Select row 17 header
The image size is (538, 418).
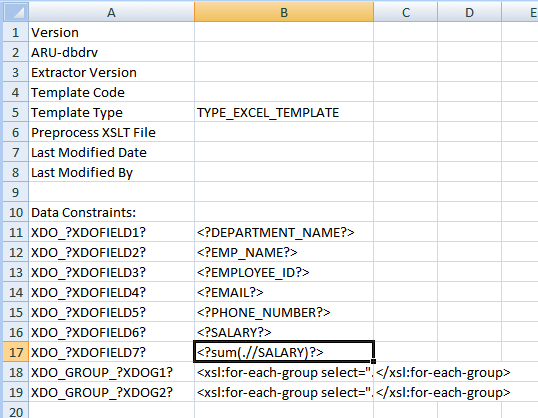pos(16,352)
